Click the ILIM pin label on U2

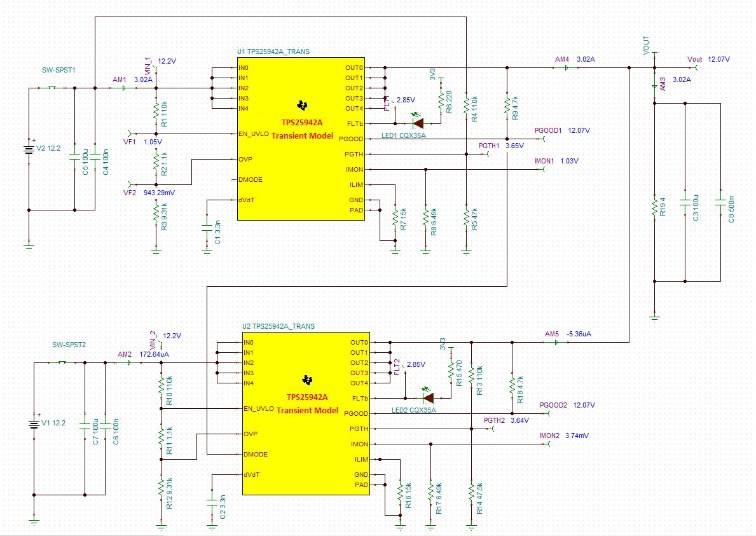[x=362, y=459]
